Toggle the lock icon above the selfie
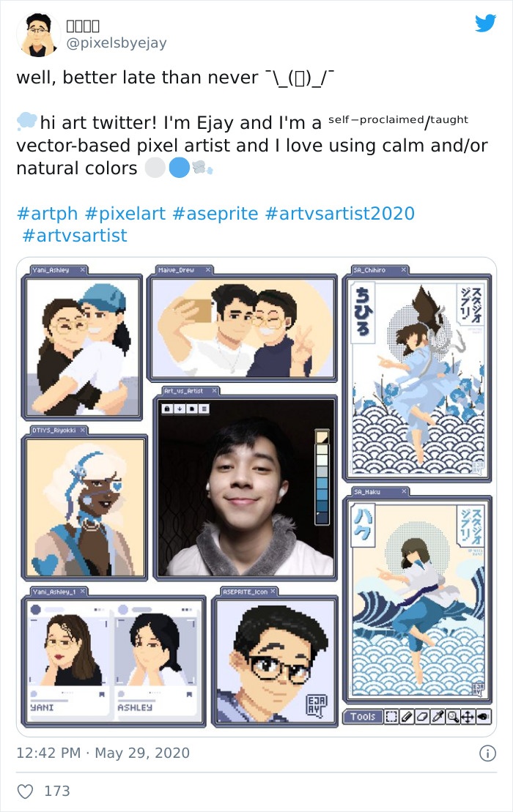The width and height of the screenshot is (513, 812). click(167, 408)
